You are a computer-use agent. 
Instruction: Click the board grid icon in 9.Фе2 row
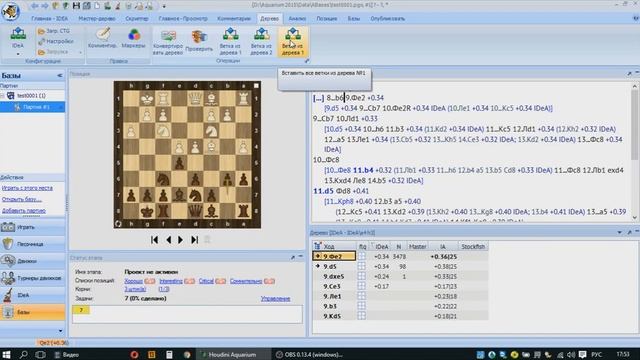point(362,256)
